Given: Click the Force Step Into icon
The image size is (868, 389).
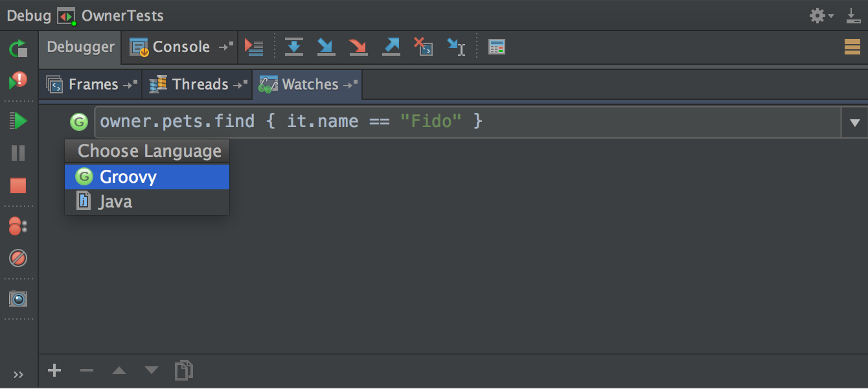Looking at the screenshot, I should tap(358, 47).
